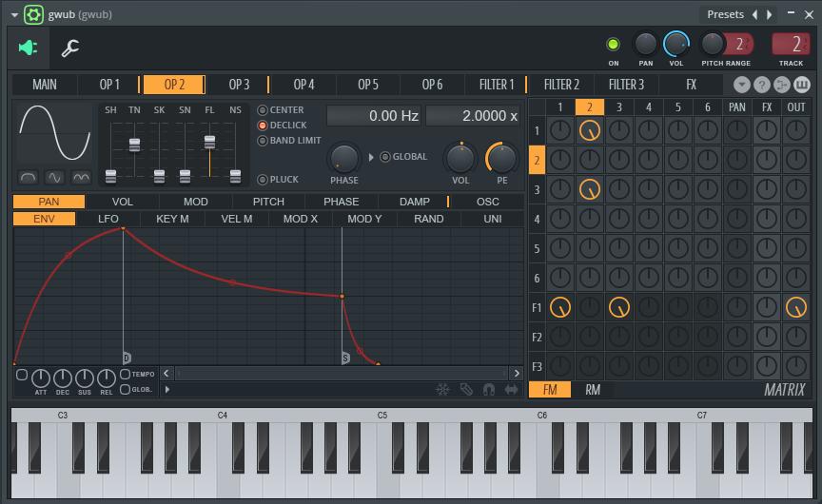Click the envelope REL knob
This screenshot has width=822, height=504.
[x=107, y=378]
